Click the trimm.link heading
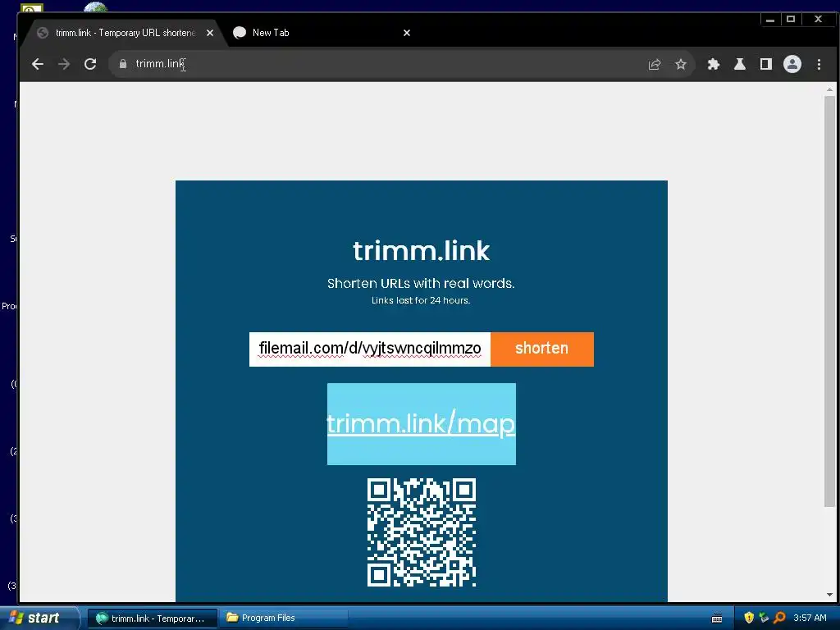Image resolution: width=840 pixels, height=630 pixels. pyautogui.click(x=421, y=251)
